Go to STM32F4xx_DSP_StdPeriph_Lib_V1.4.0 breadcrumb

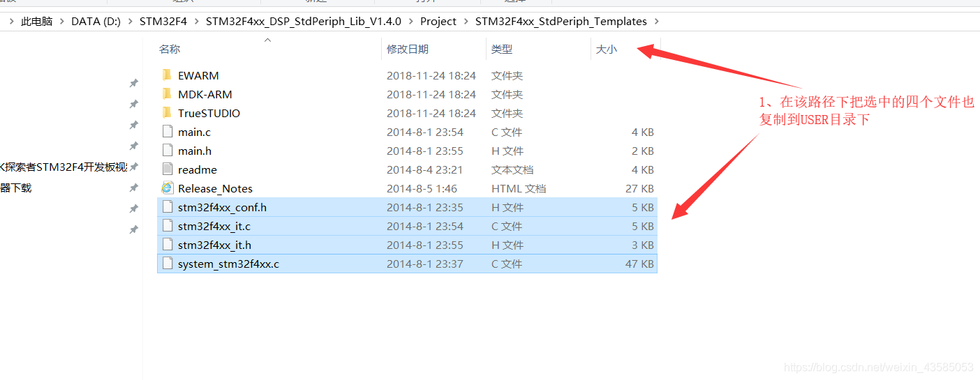coord(304,22)
